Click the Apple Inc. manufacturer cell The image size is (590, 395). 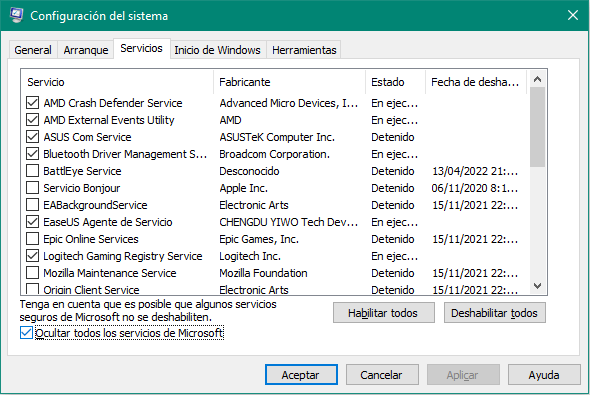(243, 188)
